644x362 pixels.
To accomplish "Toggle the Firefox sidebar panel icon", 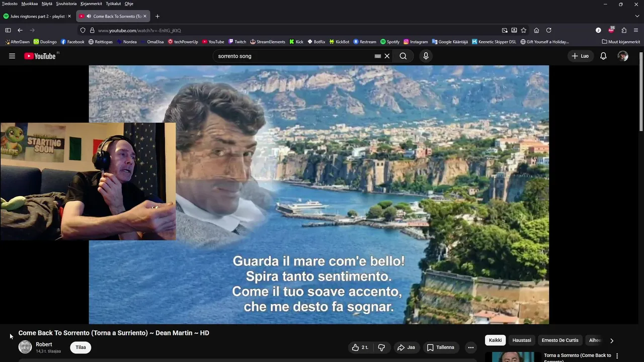I will (x=8, y=30).
